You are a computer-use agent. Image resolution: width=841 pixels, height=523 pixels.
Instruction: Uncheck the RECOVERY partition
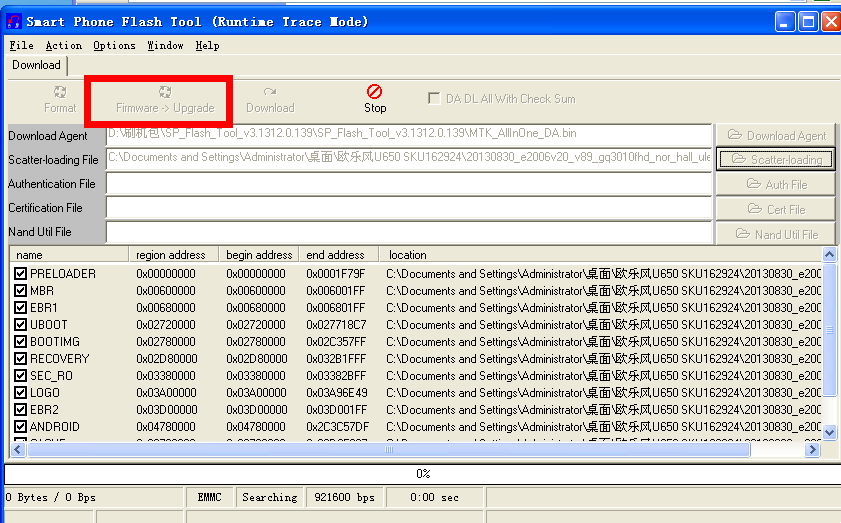(20, 359)
